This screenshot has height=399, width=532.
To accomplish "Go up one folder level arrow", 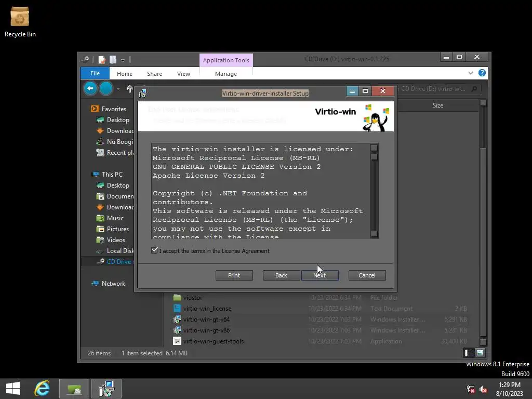I will 129,89.
